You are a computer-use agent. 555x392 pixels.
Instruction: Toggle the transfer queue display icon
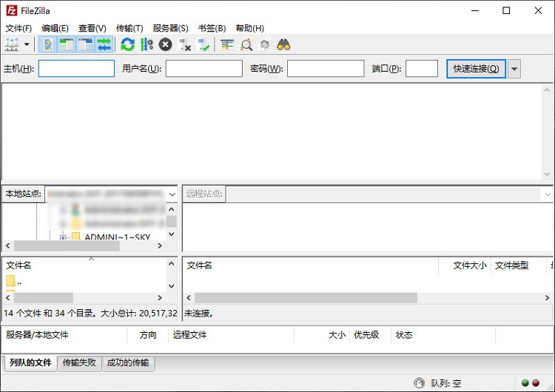(x=104, y=44)
